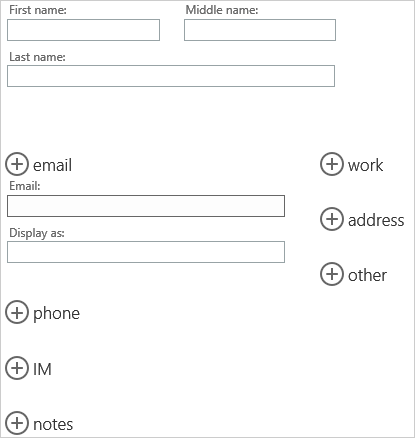Select the Display as input field

146,252
